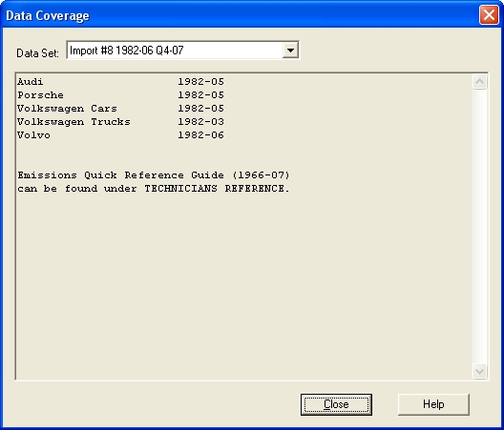Click the scrollbar up arrow
Screen dimensions: 504x430
pyautogui.click(x=479, y=82)
